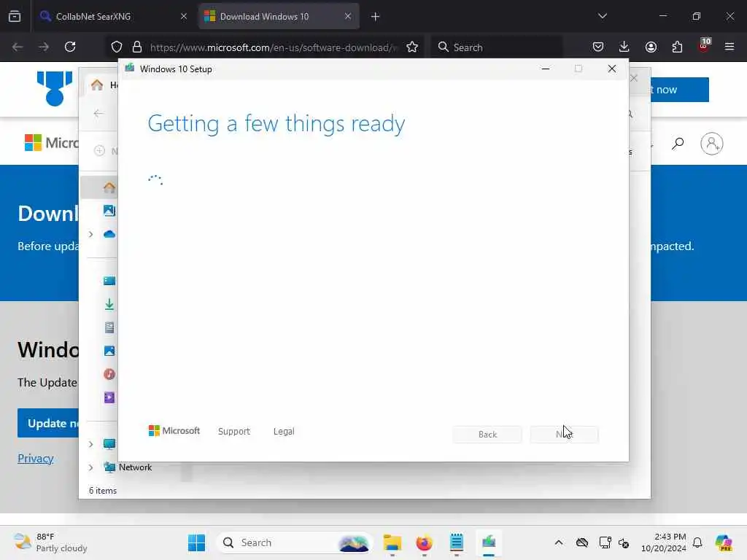Click the File Explorer back arrow
This screenshot has width=747, height=560.
(x=98, y=113)
